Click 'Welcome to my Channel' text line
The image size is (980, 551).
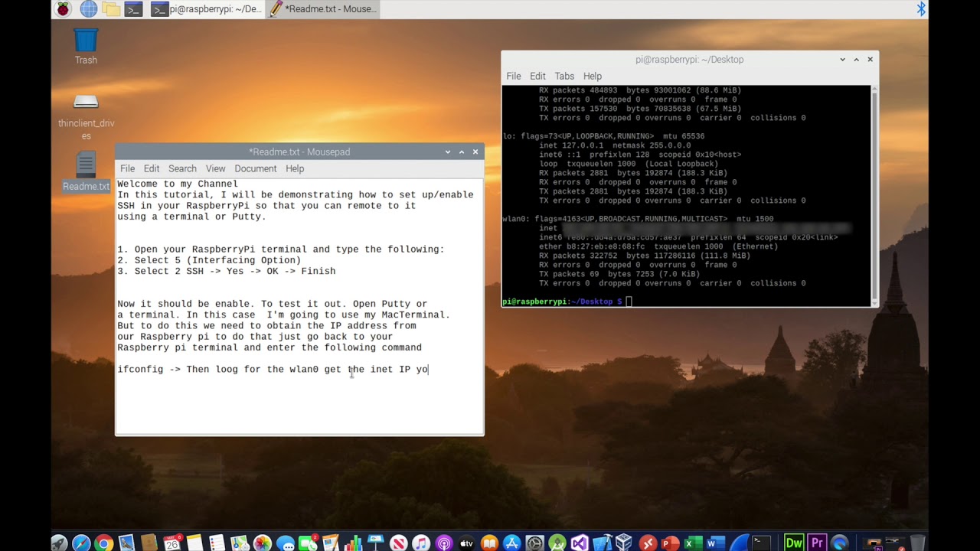178,184
